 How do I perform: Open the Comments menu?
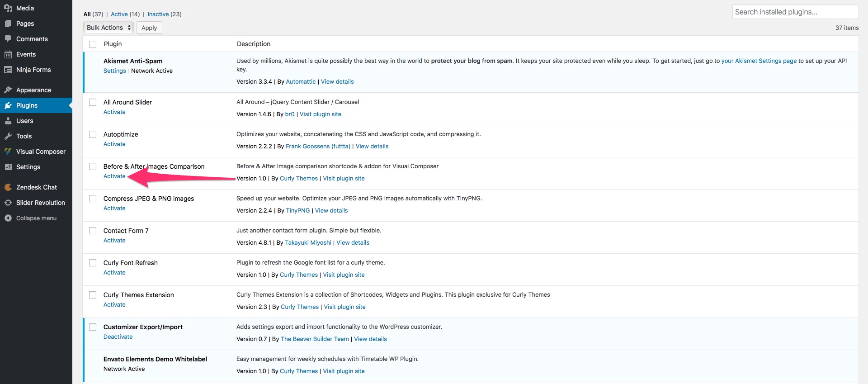pyautogui.click(x=36, y=39)
